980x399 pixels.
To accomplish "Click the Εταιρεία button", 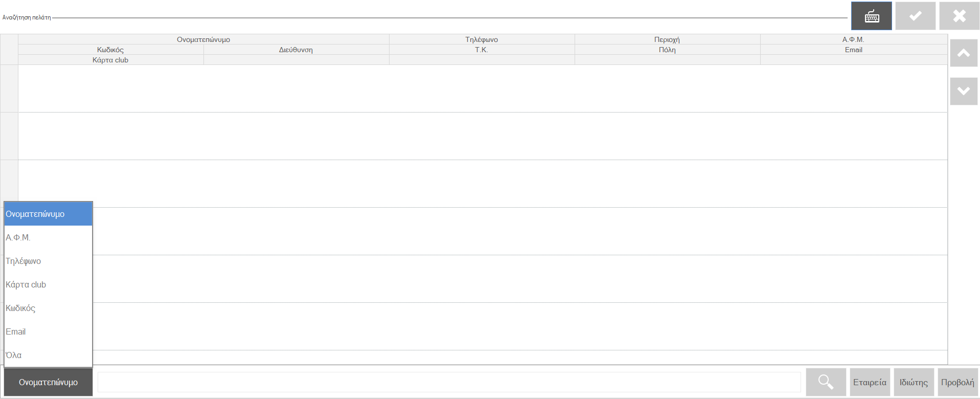I will coord(870,382).
